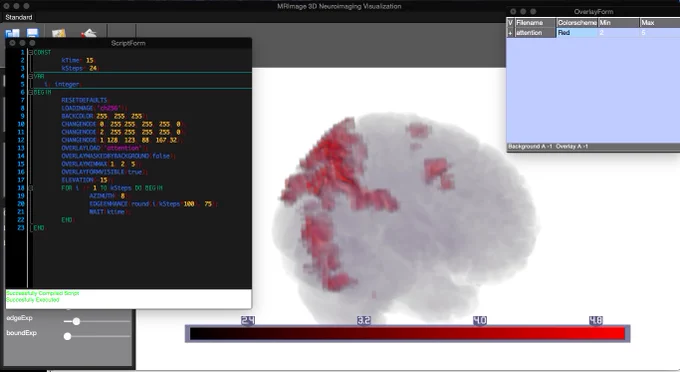Viewport: 680px width, 372px height.
Task: Click the RESETDEFAULTS line in the script
Action: click(x=85, y=100)
